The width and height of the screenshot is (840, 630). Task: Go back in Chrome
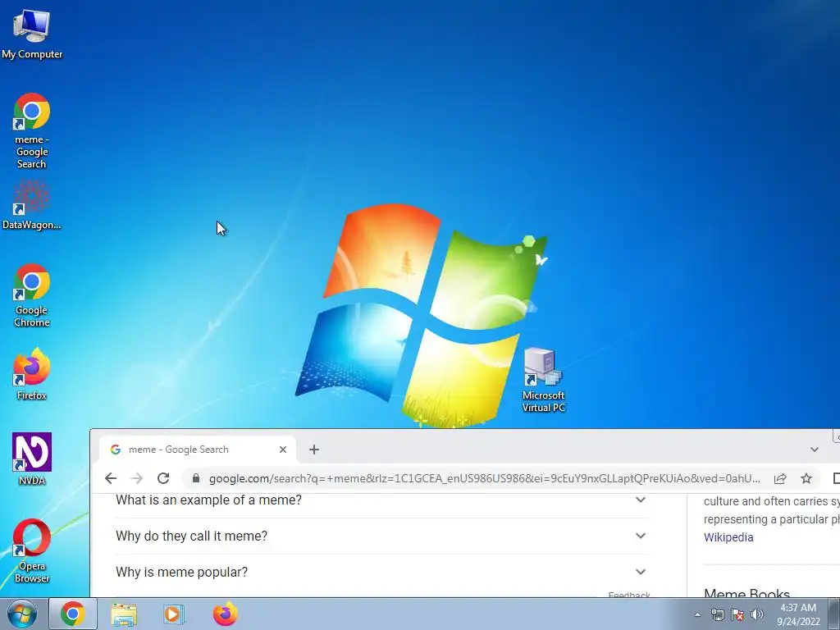111,478
